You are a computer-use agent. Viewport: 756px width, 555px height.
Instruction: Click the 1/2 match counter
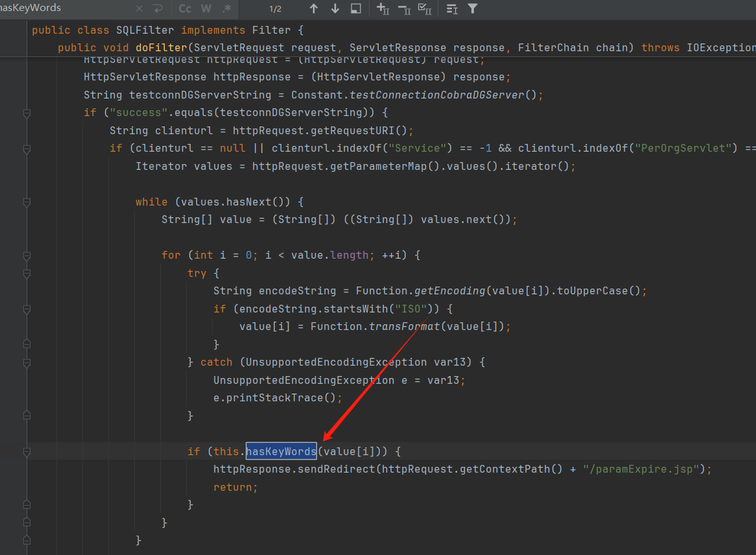[x=276, y=9]
